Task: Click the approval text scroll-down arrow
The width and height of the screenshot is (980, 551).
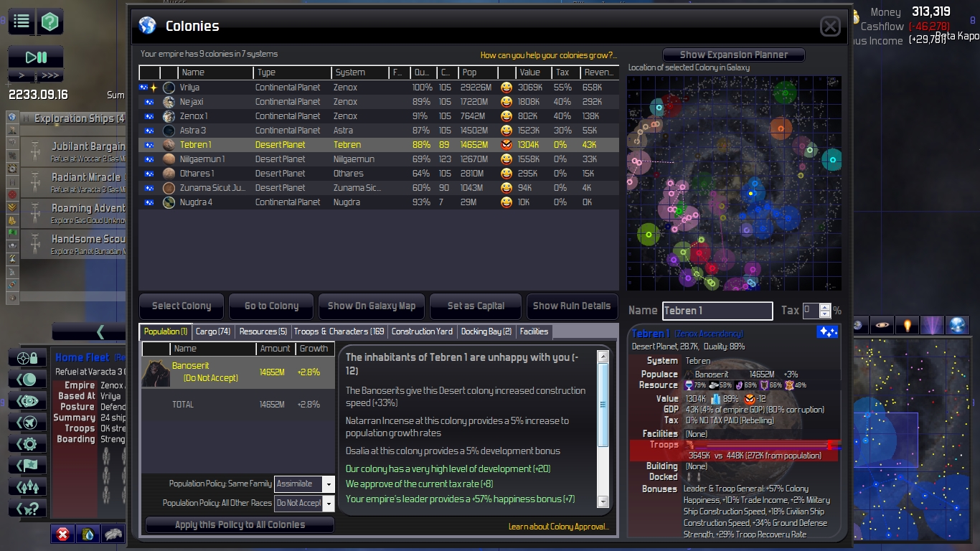Action: pos(603,502)
